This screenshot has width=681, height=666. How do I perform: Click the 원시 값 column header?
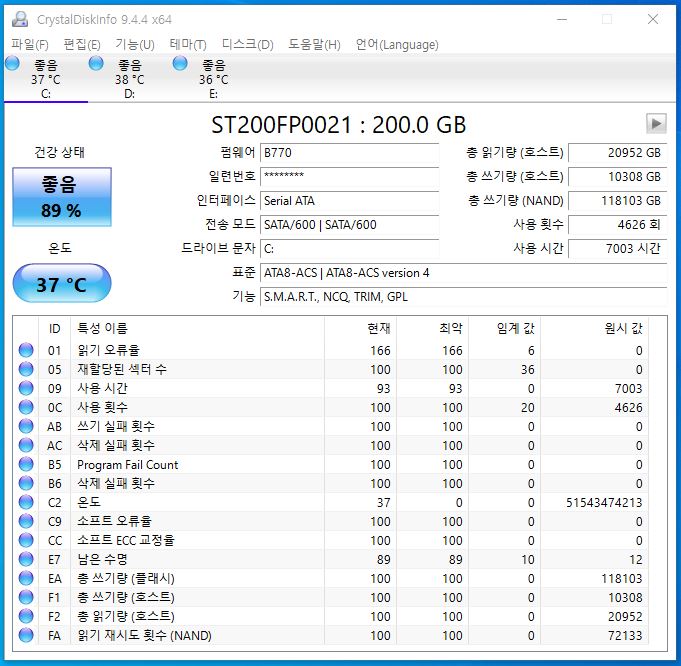[x=594, y=328]
